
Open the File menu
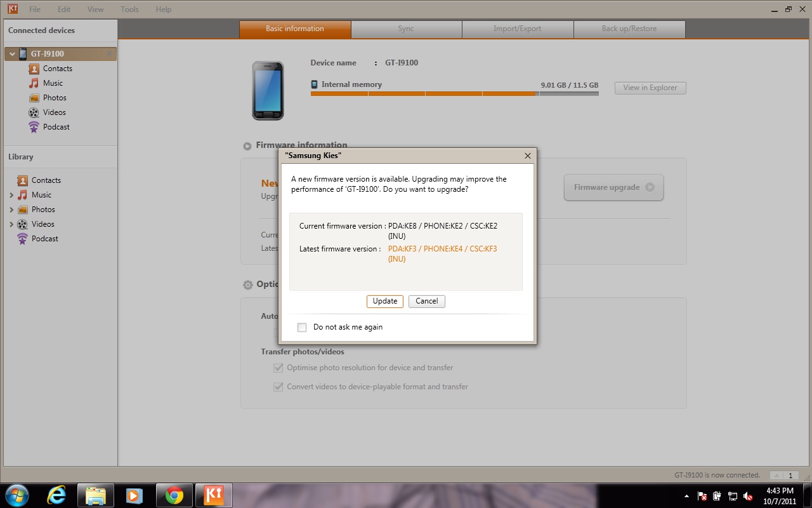pyautogui.click(x=35, y=10)
